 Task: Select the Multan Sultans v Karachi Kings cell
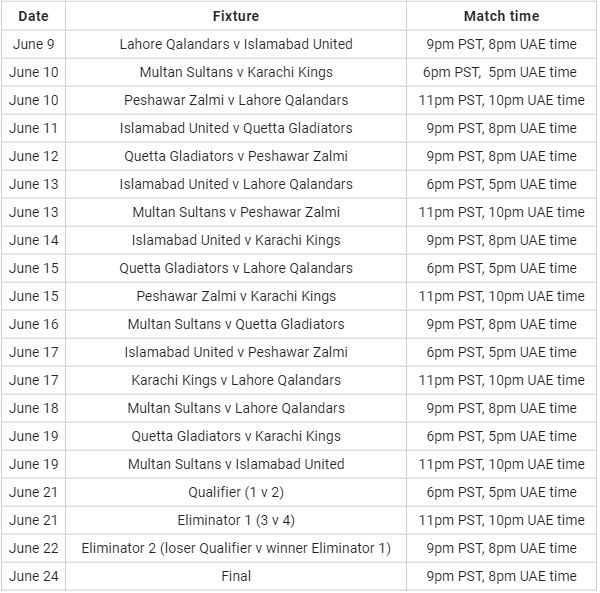tap(236, 72)
